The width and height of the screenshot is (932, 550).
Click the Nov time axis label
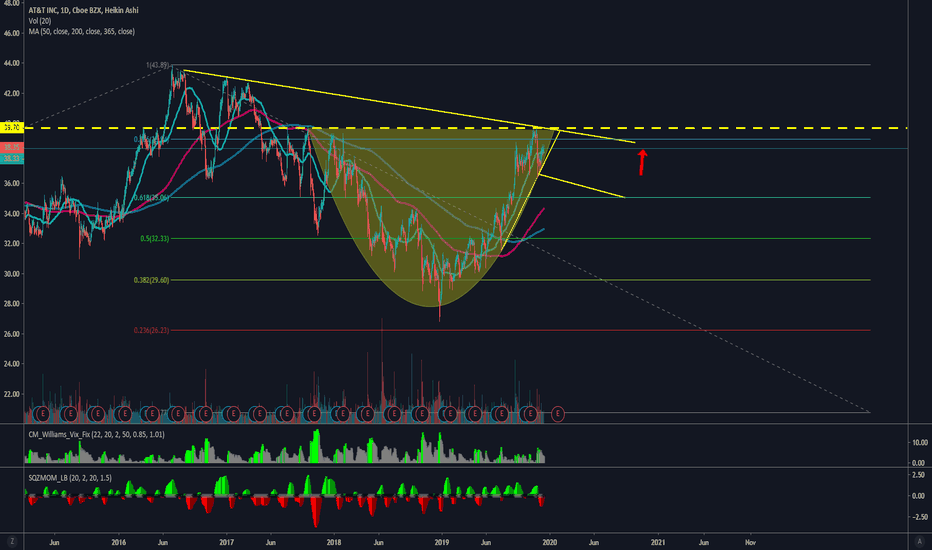(751, 542)
